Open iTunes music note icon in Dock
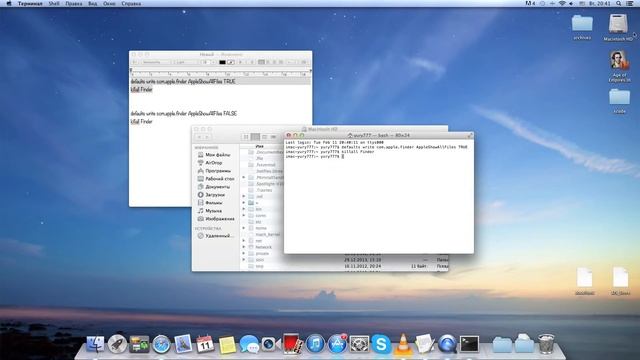Screen dimensions: 640x360 pyautogui.click(x=315, y=344)
